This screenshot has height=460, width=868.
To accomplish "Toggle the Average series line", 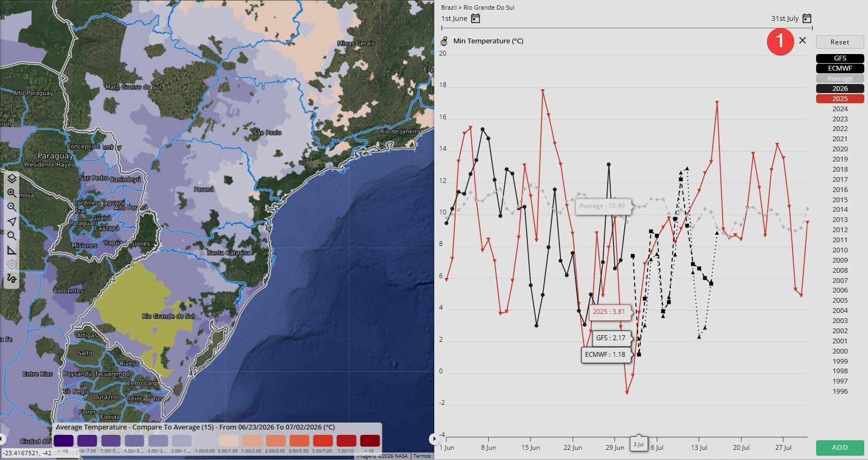I will (840, 79).
